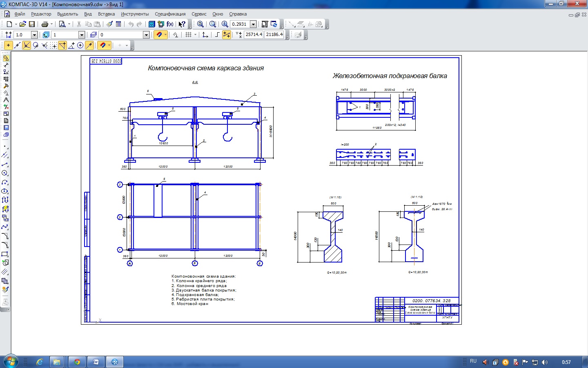Expand the layer 0 dropdown
This screenshot has height=368, width=588.
tap(146, 35)
